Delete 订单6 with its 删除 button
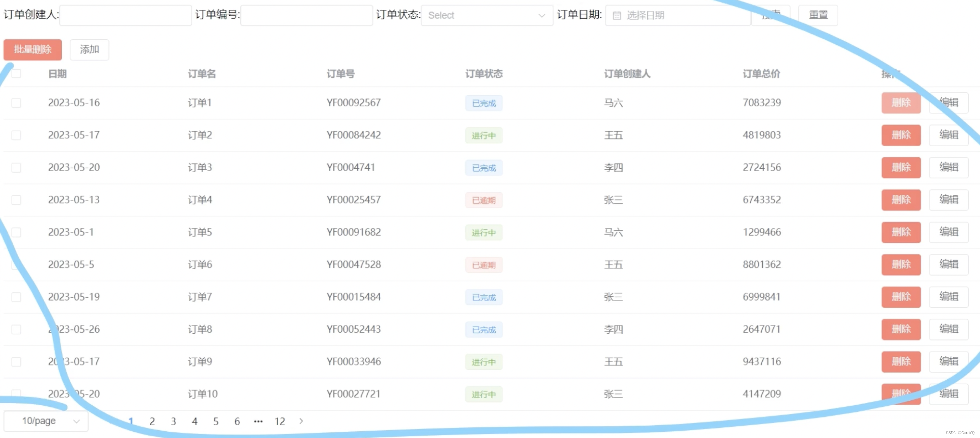The width and height of the screenshot is (980, 438). [x=901, y=264]
